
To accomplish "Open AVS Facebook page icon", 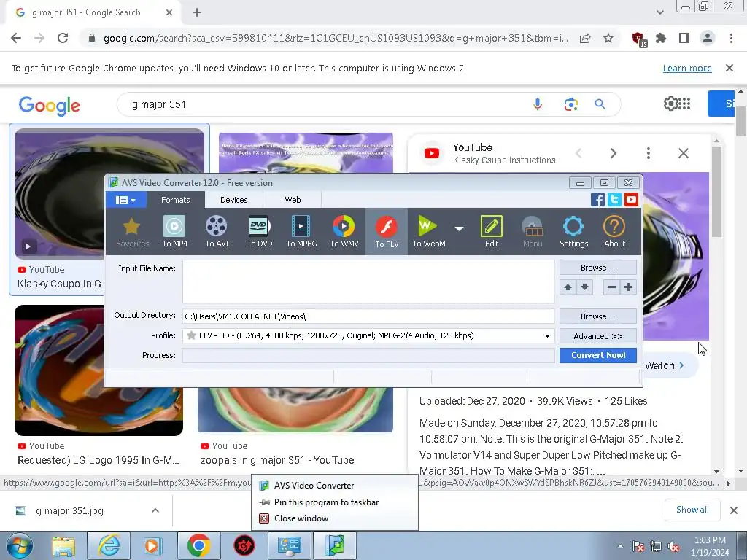I will pyautogui.click(x=597, y=199).
